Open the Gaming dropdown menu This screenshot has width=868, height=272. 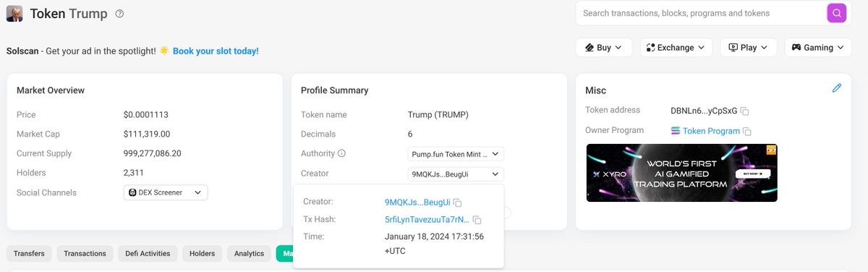tap(817, 48)
